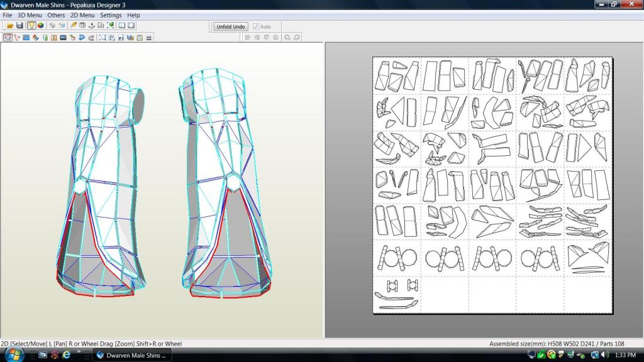Screen dimensions: 644x362
Task: Click the gray cylinder icon beside the pencil
Action: pyautogui.click(x=82, y=25)
